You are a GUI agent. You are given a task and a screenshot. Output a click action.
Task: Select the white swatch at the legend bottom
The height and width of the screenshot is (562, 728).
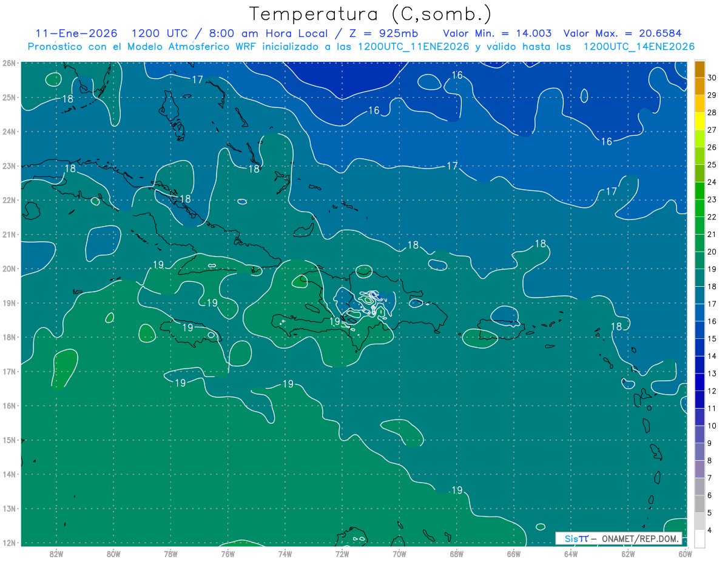[699, 538]
